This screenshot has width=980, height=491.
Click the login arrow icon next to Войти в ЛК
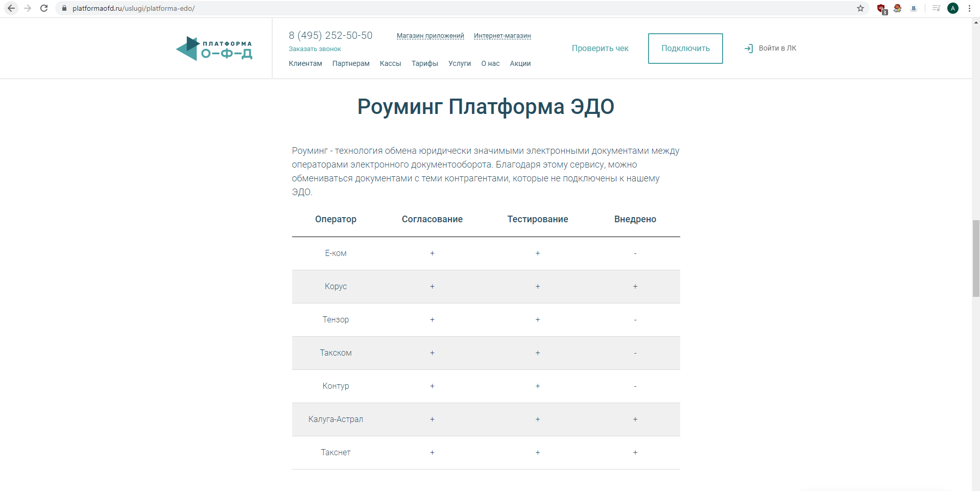749,49
